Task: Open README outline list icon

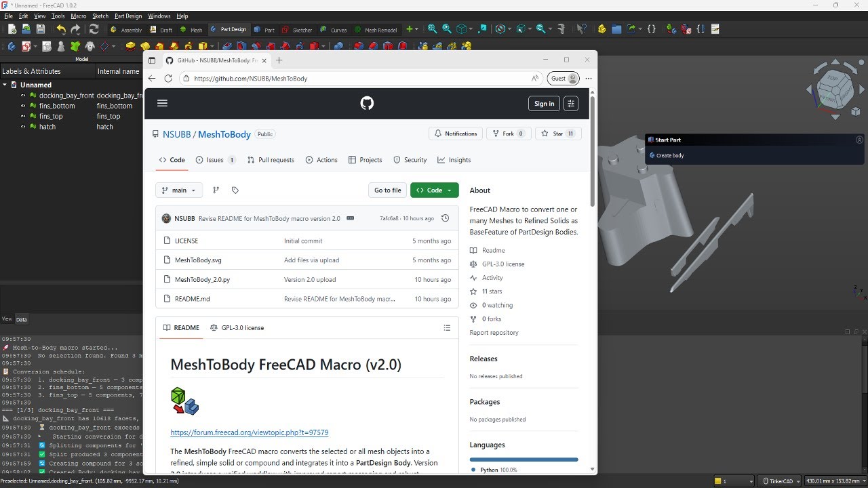Action: tap(447, 328)
